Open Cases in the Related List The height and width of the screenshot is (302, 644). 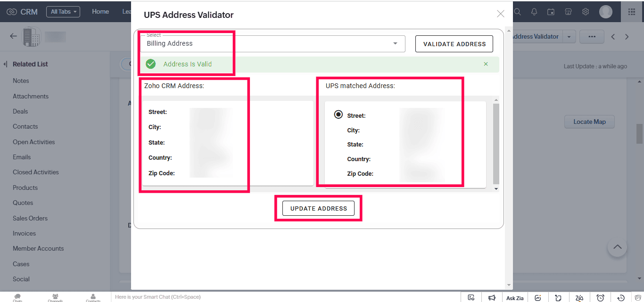(21, 264)
